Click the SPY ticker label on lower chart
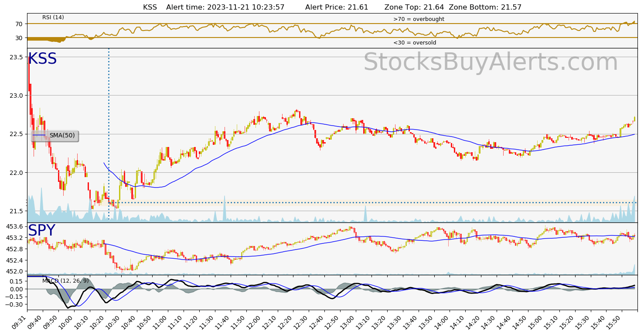This screenshot has width=644, height=335. coord(42,231)
